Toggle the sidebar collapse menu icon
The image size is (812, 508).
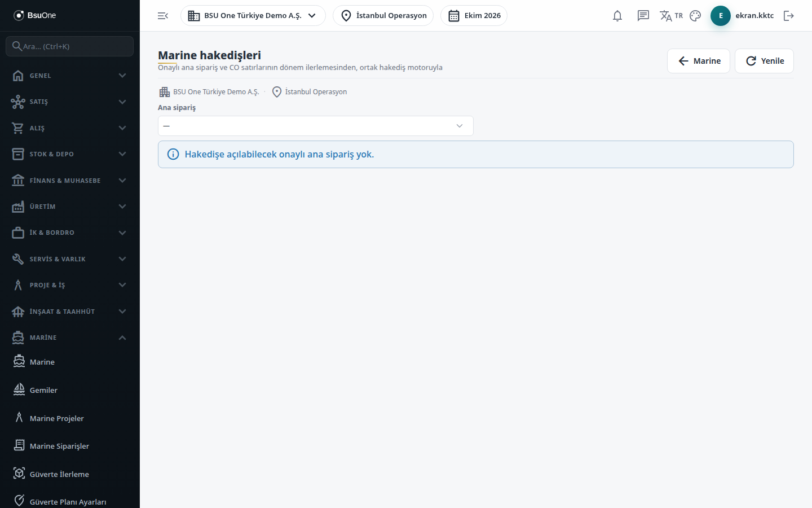(x=163, y=16)
